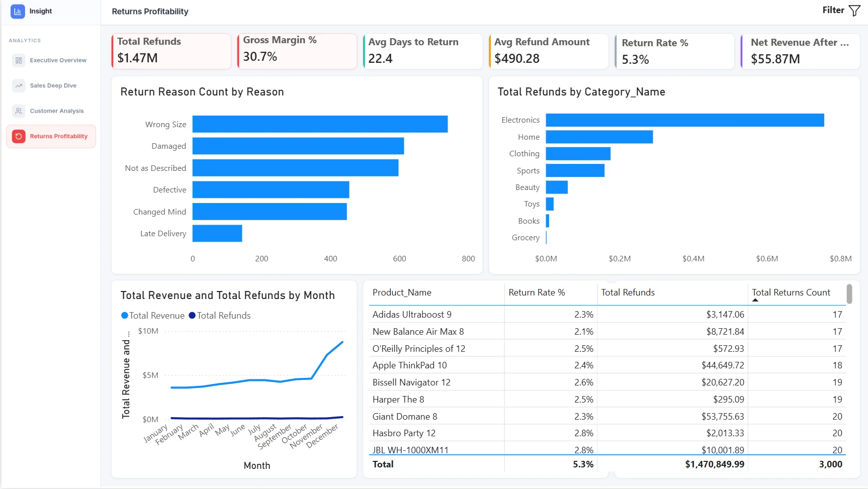Select the Returns Profitability menu item
Viewport: 868px width, 489px height.
(51, 136)
